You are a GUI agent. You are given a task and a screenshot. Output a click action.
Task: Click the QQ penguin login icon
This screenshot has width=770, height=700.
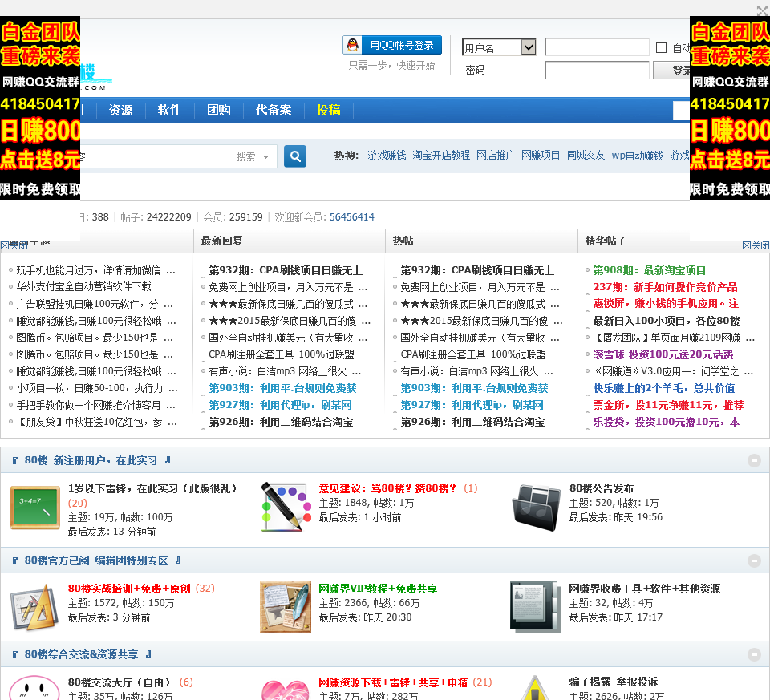tap(353, 45)
